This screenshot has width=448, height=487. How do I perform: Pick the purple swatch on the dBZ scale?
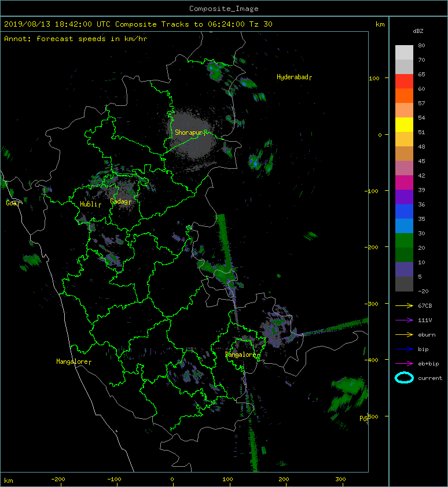tap(404, 197)
